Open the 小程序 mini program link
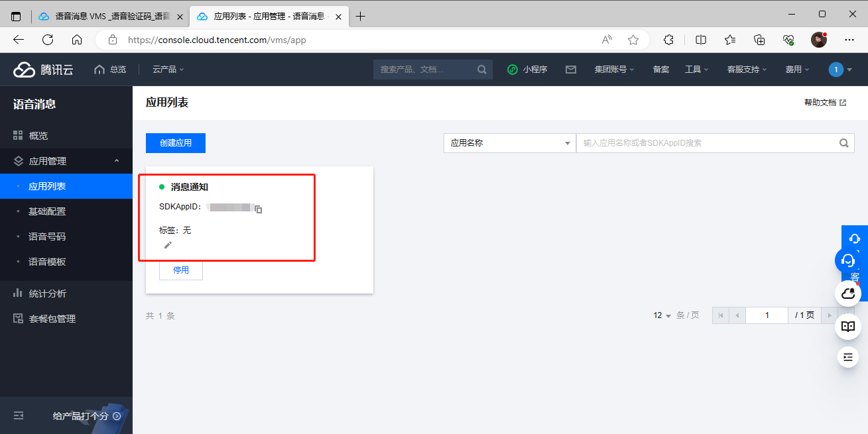The height and width of the screenshot is (434, 868). pyautogui.click(x=527, y=69)
